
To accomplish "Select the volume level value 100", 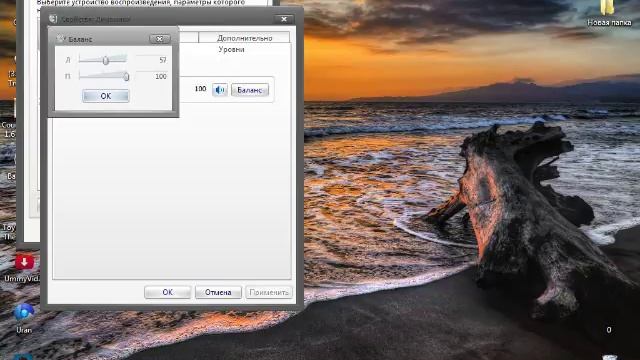I will (x=200, y=89).
